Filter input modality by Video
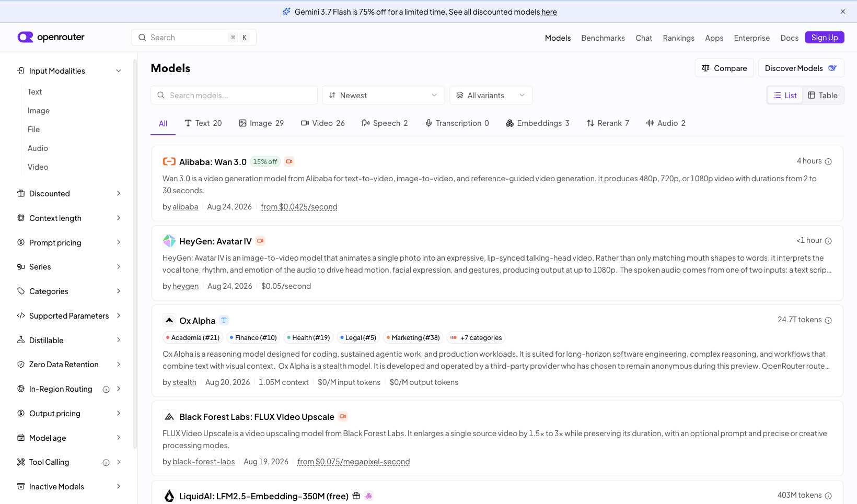857x504 pixels. (x=38, y=167)
